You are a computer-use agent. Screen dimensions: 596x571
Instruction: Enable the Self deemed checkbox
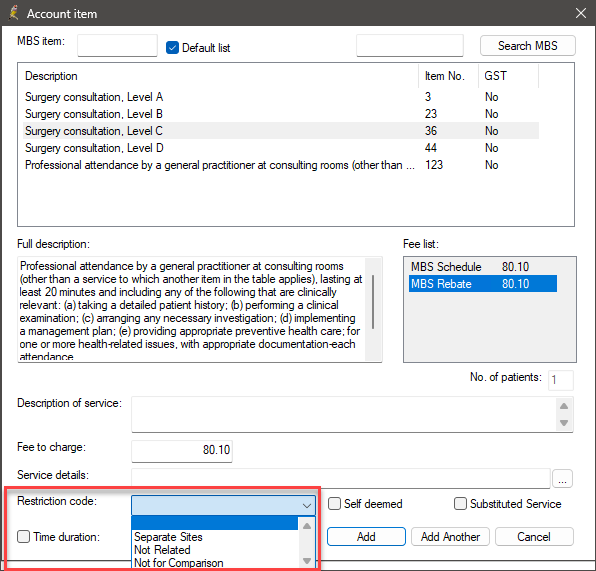coord(334,504)
